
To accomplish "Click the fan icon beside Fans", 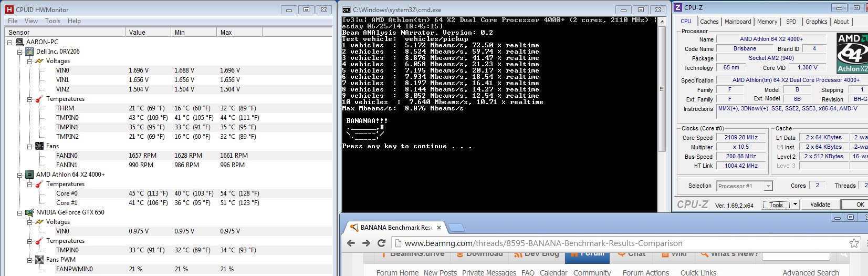I will point(39,146).
